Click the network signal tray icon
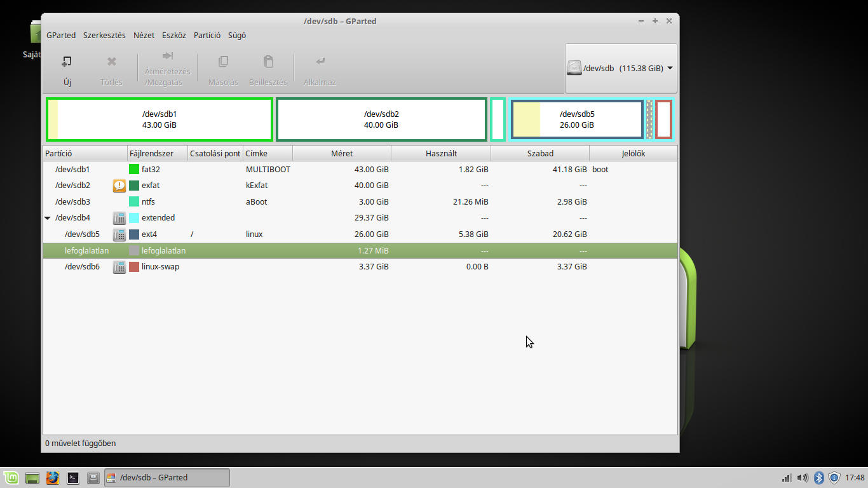Screen dimensions: 868x488 pos(786,478)
